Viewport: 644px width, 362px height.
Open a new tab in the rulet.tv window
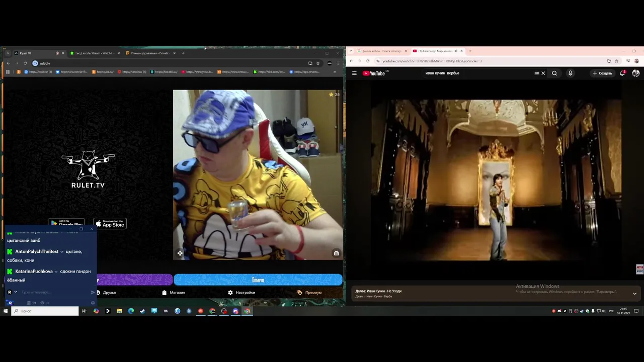click(x=183, y=53)
